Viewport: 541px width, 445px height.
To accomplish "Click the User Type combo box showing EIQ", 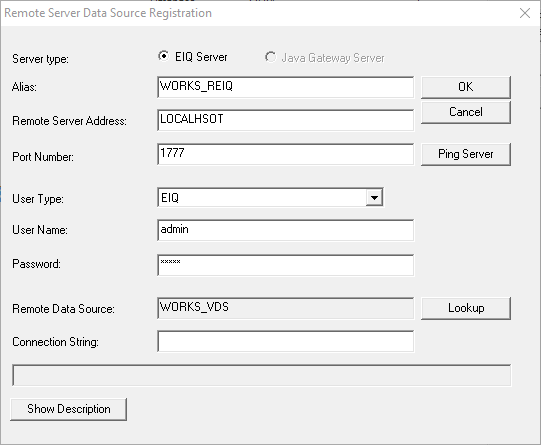I will click(270, 197).
